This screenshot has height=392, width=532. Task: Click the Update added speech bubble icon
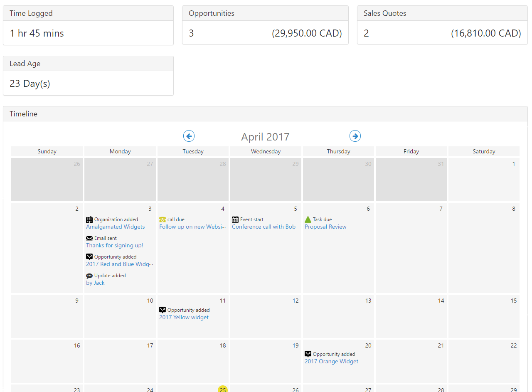(x=89, y=276)
